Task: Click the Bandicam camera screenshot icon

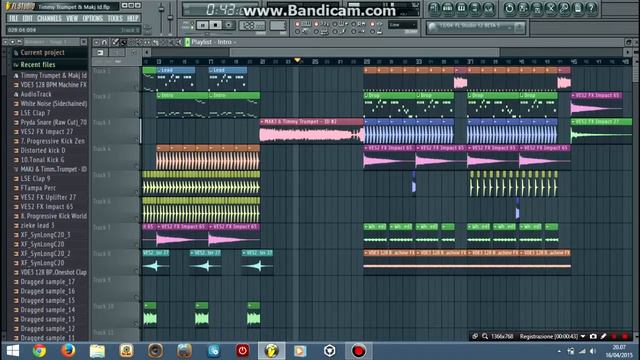Action: (x=593, y=336)
